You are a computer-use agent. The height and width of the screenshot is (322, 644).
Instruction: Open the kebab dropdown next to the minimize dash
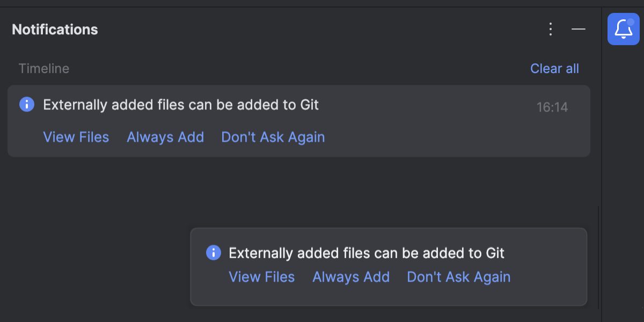click(x=550, y=30)
